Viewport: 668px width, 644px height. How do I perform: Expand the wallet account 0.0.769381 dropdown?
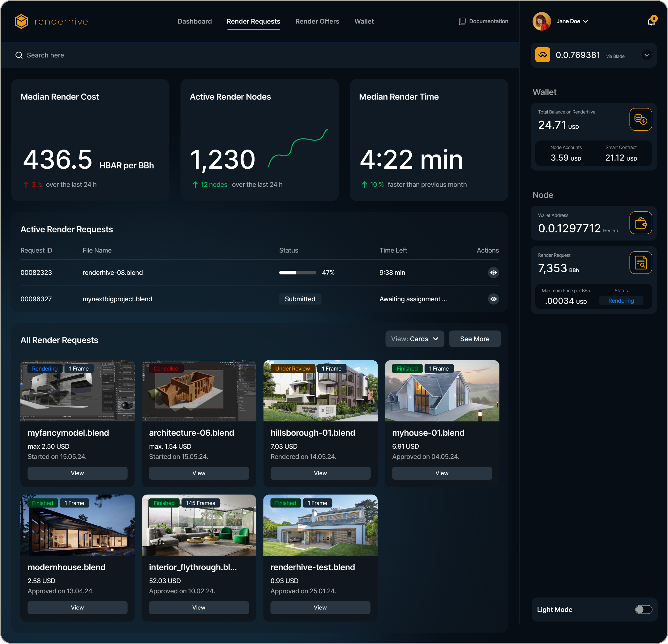point(647,55)
